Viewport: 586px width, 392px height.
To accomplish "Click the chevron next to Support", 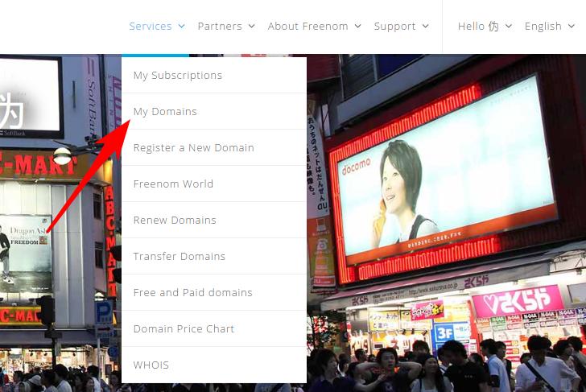I will (426, 26).
